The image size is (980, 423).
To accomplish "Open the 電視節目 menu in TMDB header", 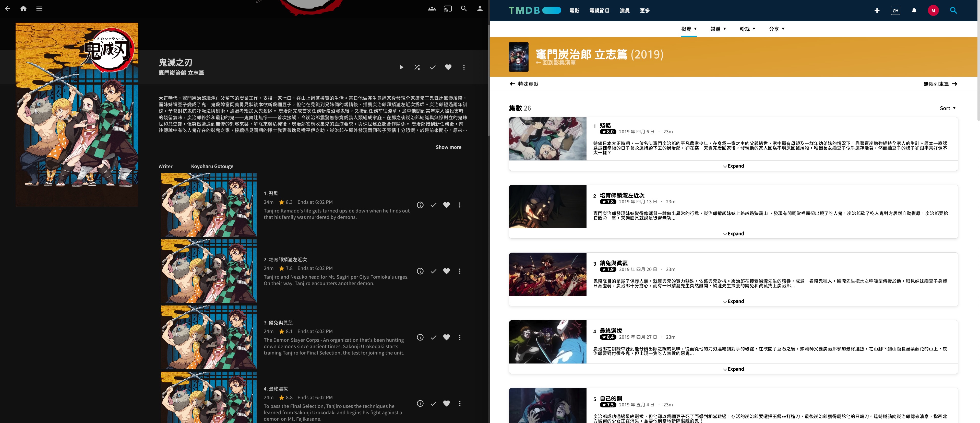I will pos(599,11).
